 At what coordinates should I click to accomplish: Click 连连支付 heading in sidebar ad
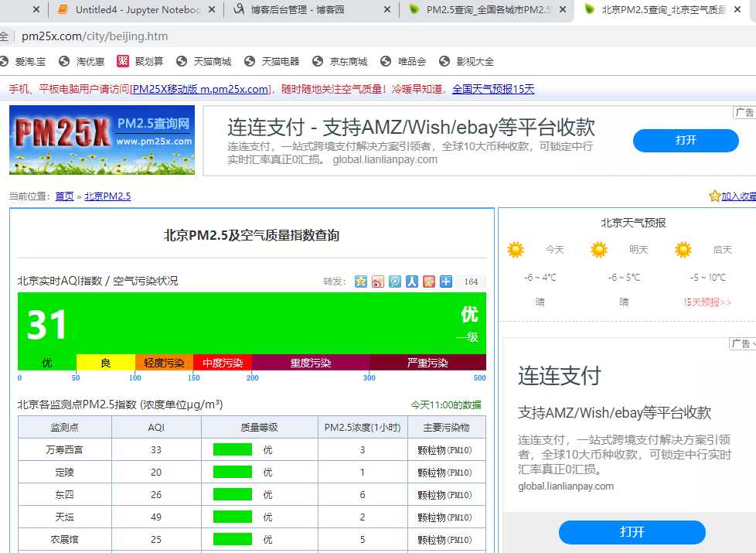click(560, 376)
